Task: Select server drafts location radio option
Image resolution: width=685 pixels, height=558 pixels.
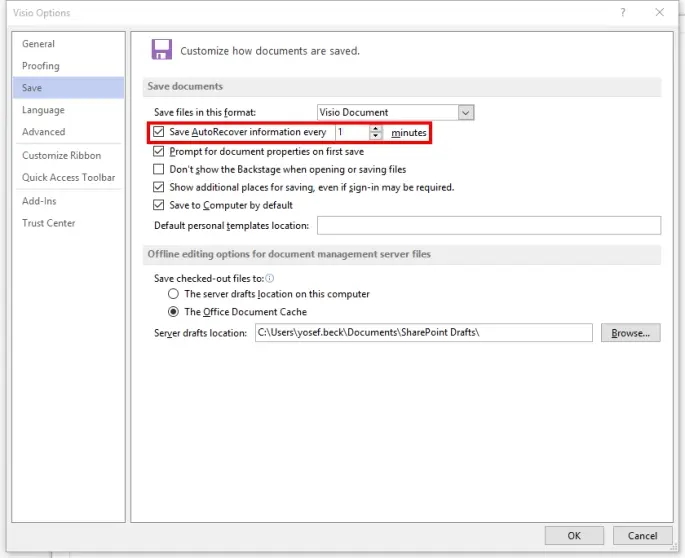Action: click(174, 294)
